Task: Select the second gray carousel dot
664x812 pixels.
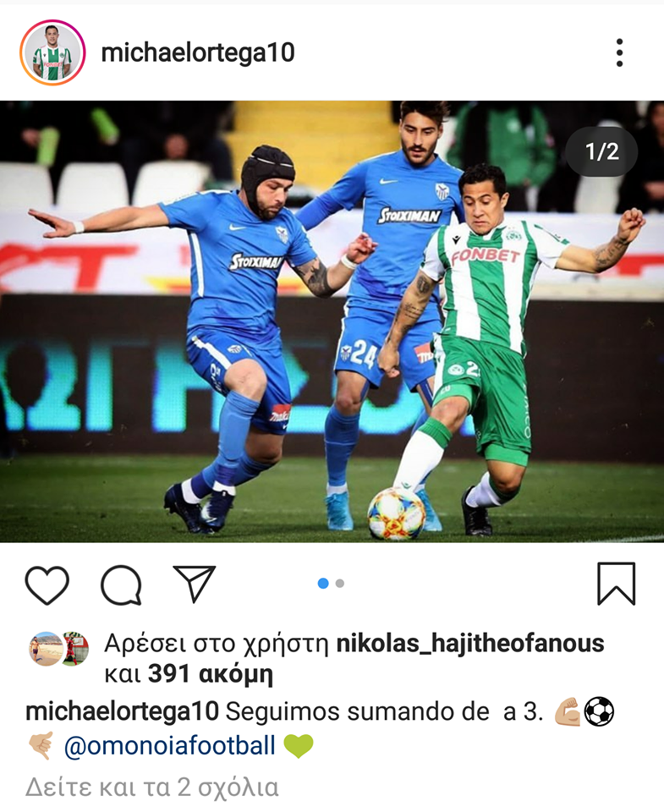Action: 340,583
